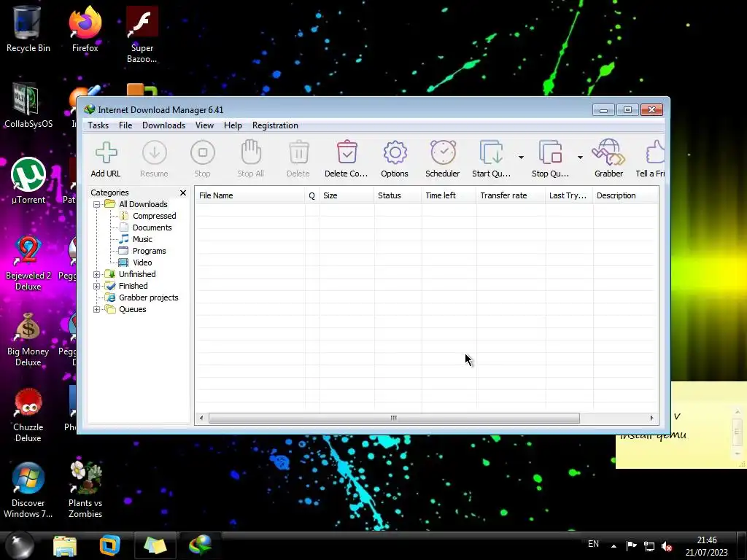
Task: Open the Tasks menu
Action: point(98,125)
